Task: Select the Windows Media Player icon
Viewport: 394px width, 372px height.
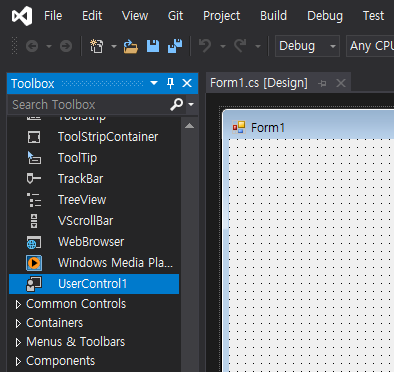Action: (x=34, y=263)
